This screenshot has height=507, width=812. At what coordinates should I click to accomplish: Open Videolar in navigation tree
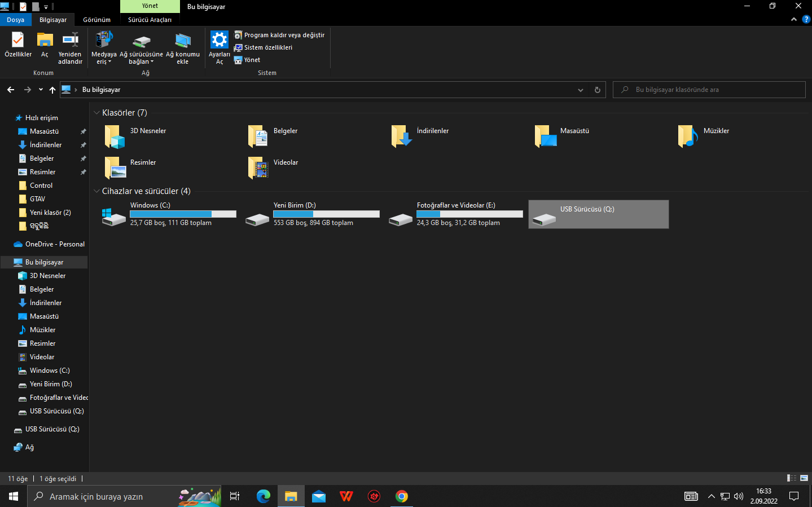(42, 357)
